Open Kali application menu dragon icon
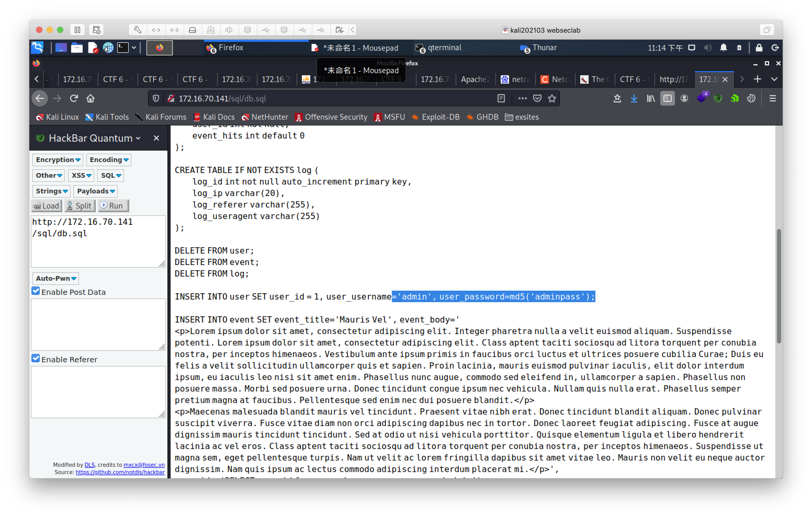 [37, 48]
